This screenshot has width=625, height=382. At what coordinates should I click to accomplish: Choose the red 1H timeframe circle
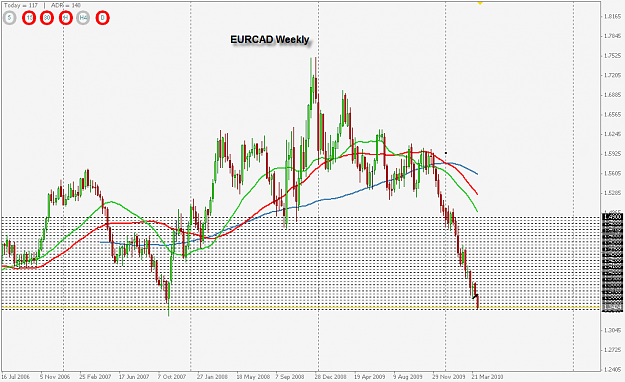[x=66, y=18]
